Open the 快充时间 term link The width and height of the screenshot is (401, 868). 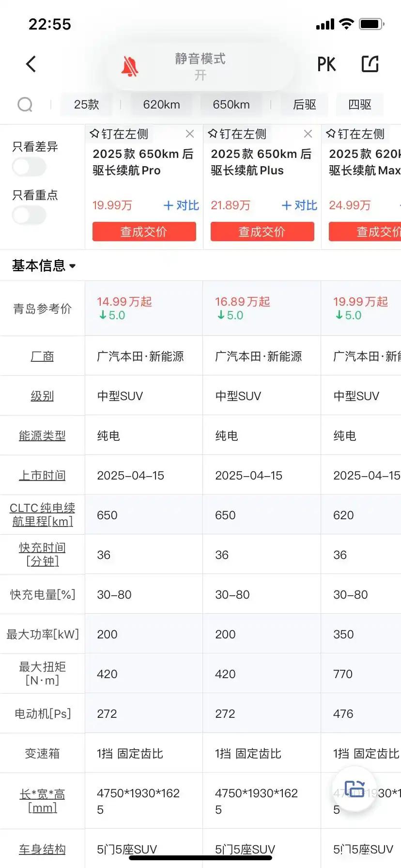pos(42,554)
